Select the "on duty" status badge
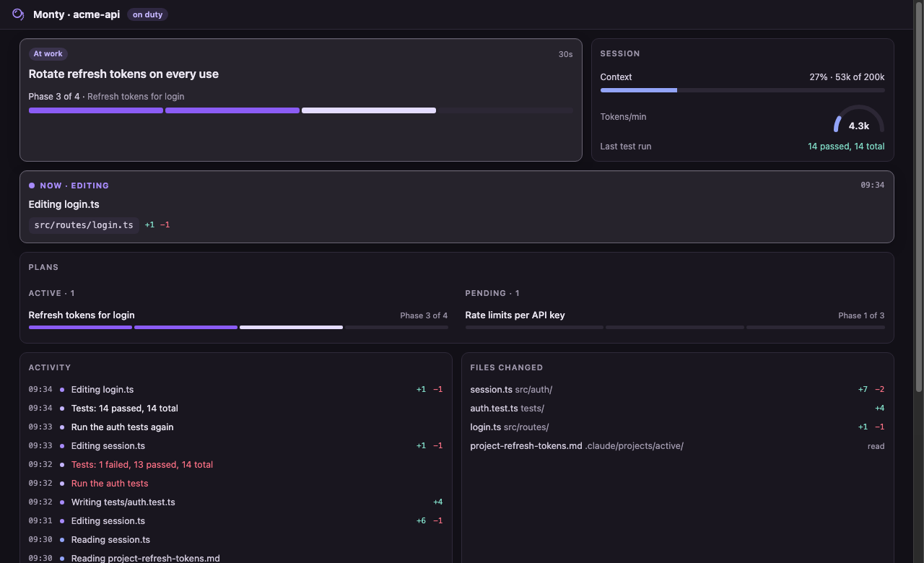Image resolution: width=924 pixels, height=563 pixels. (x=147, y=14)
